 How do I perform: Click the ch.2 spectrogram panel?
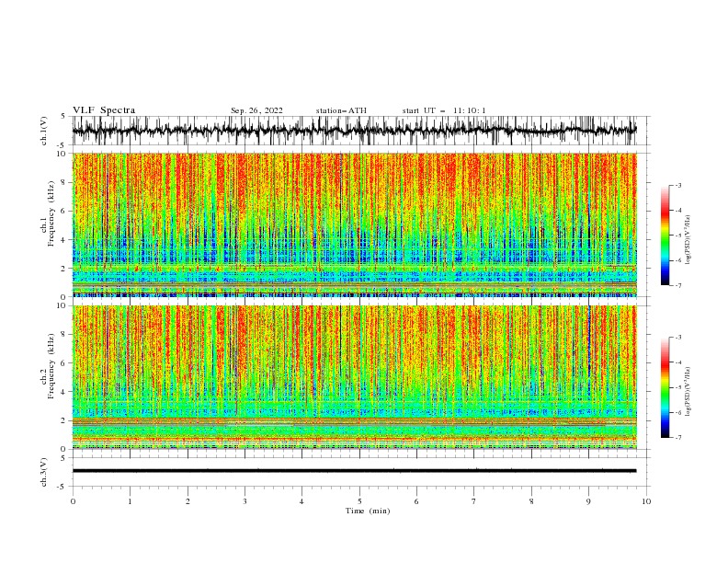(354, 377)
